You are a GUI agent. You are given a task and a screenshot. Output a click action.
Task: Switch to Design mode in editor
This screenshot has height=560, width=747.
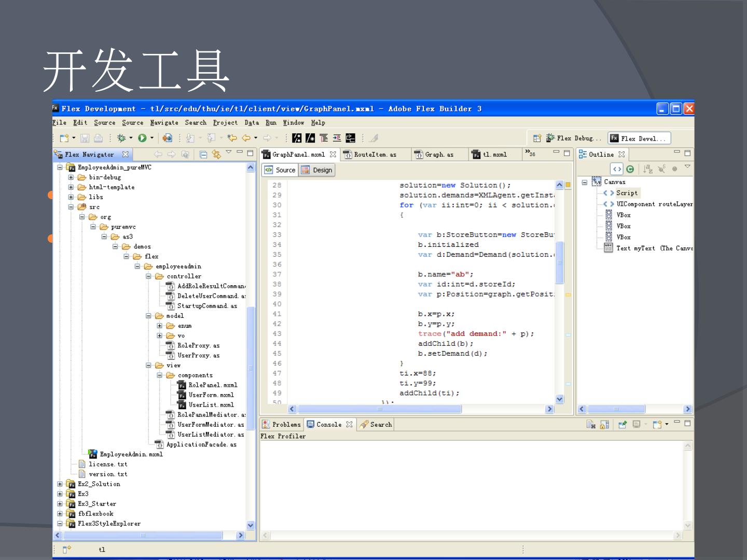[317, 170]
